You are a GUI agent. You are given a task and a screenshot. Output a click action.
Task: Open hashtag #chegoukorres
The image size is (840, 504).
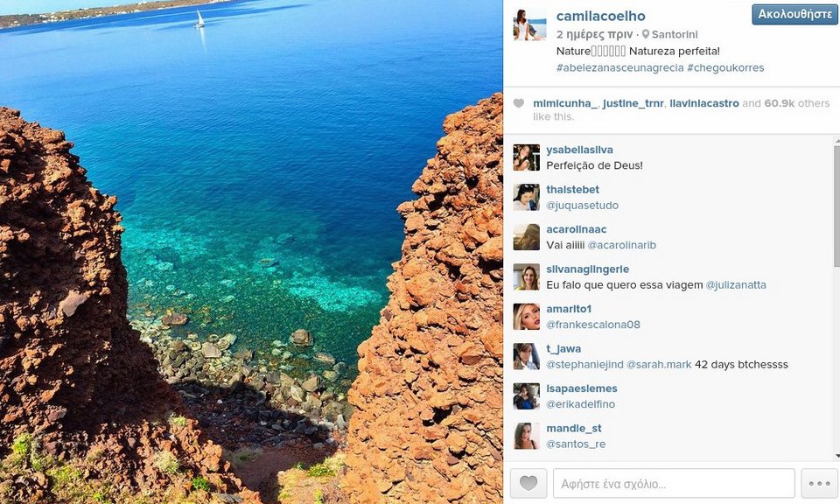tap(725, 68)
